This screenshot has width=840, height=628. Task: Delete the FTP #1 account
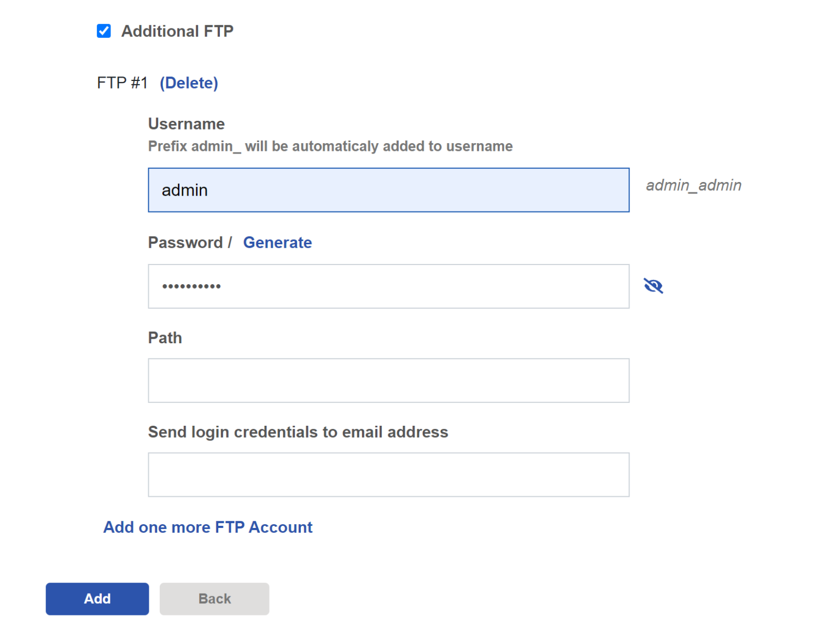coord(189,83)
